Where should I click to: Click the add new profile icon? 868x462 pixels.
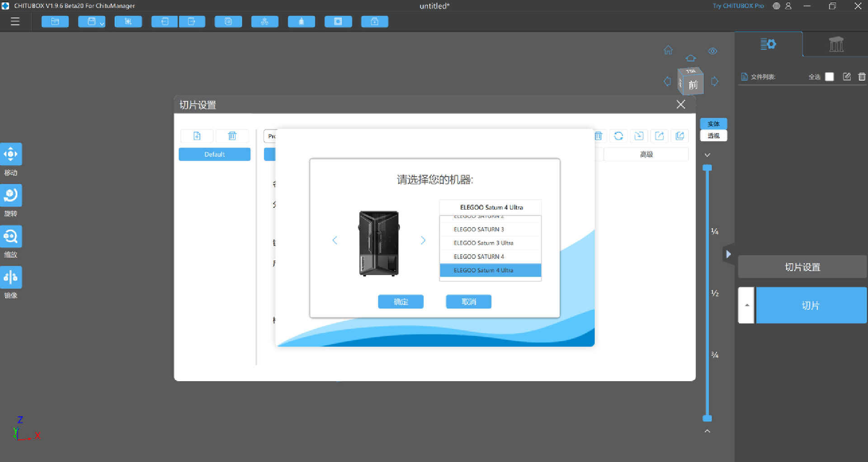[x=197, y=136]
